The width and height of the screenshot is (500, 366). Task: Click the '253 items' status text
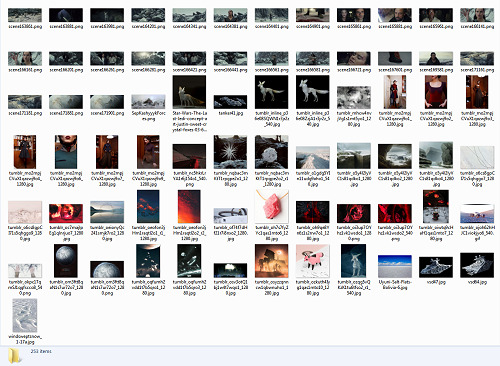coord(41,351)
